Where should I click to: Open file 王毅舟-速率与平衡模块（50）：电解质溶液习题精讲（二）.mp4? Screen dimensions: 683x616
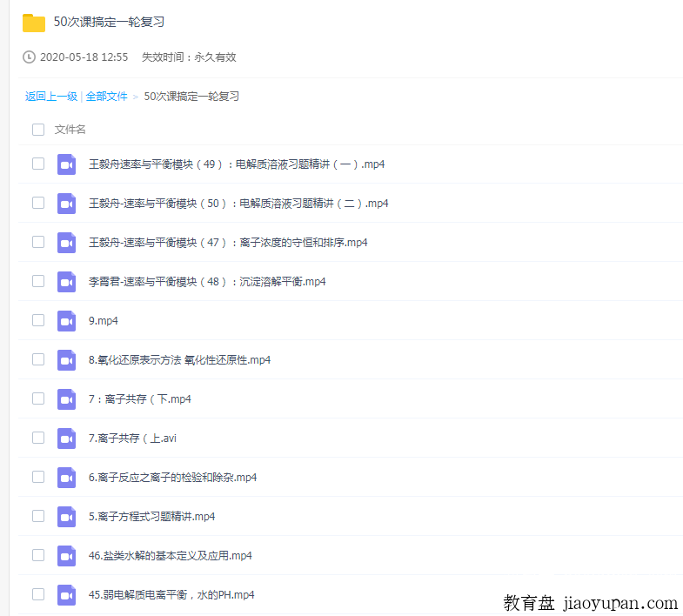pyautogui.click(x=238, y=204)
